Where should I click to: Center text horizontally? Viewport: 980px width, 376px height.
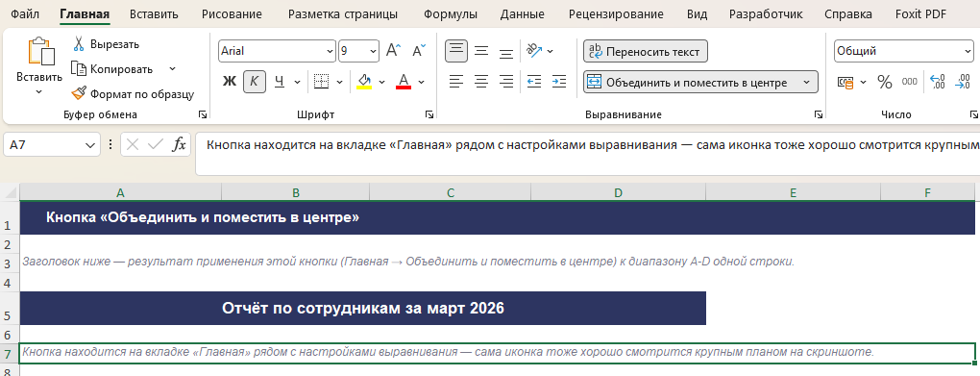[x=481, y=82]
